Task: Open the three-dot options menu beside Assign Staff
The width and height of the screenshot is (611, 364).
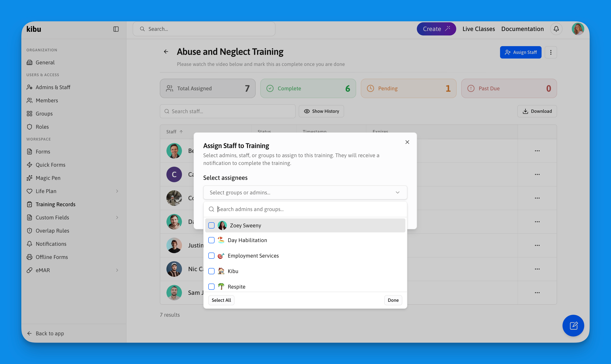Action: coord(551,52)
